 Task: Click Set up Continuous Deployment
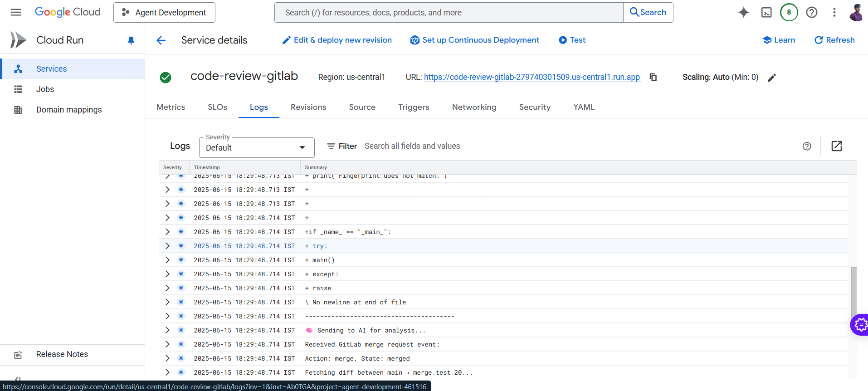click(x=474, y=40)
